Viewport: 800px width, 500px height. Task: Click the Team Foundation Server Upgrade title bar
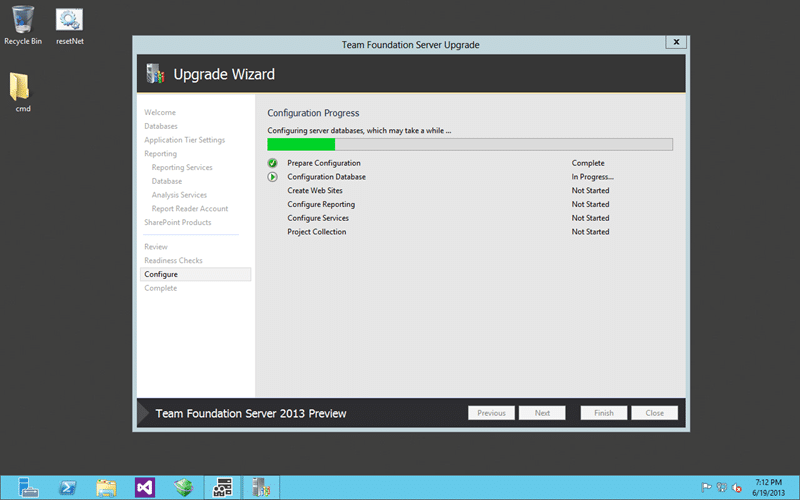click(410, 45)
